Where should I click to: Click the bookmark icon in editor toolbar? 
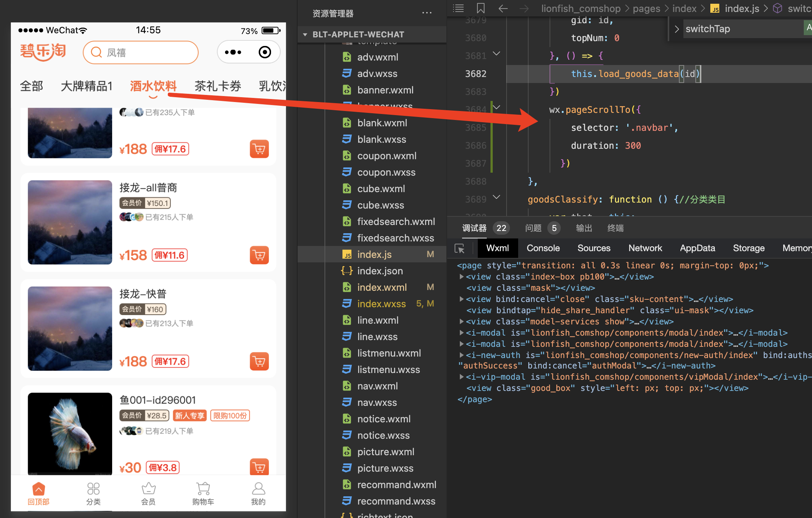tap(481, 8)
